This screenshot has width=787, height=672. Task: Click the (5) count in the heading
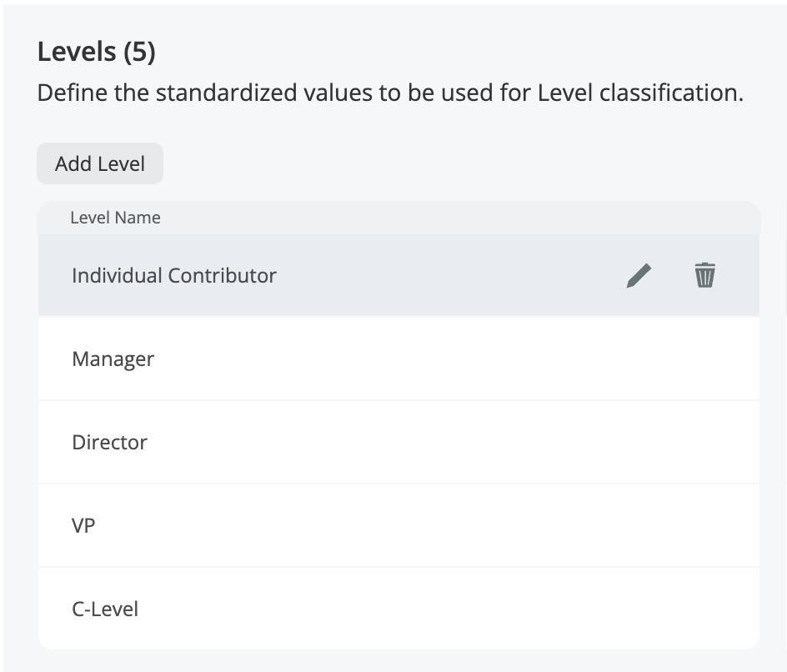coord(139,52)
